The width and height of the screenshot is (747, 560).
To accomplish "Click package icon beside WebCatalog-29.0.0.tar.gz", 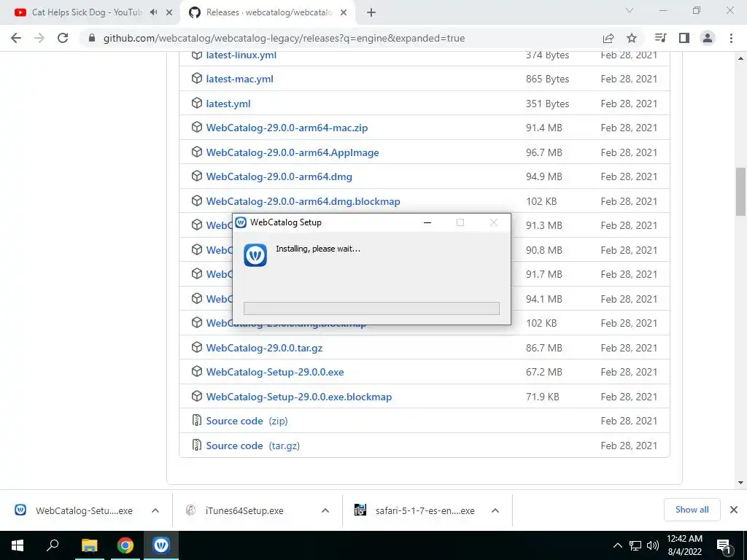I will coord(197,348).
